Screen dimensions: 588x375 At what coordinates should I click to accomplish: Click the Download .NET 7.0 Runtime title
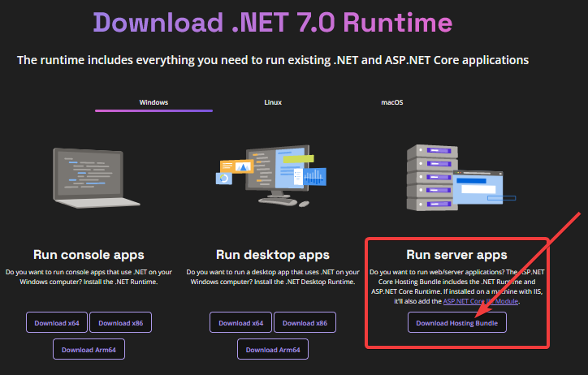point(273,23)
